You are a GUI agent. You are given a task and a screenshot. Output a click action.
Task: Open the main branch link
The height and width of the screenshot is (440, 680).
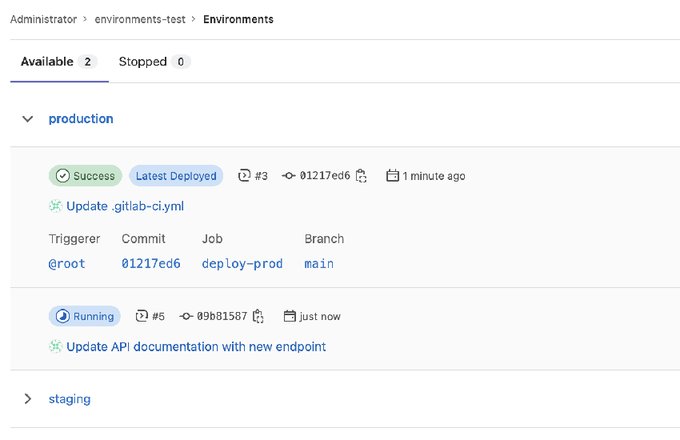coord(319,264)
